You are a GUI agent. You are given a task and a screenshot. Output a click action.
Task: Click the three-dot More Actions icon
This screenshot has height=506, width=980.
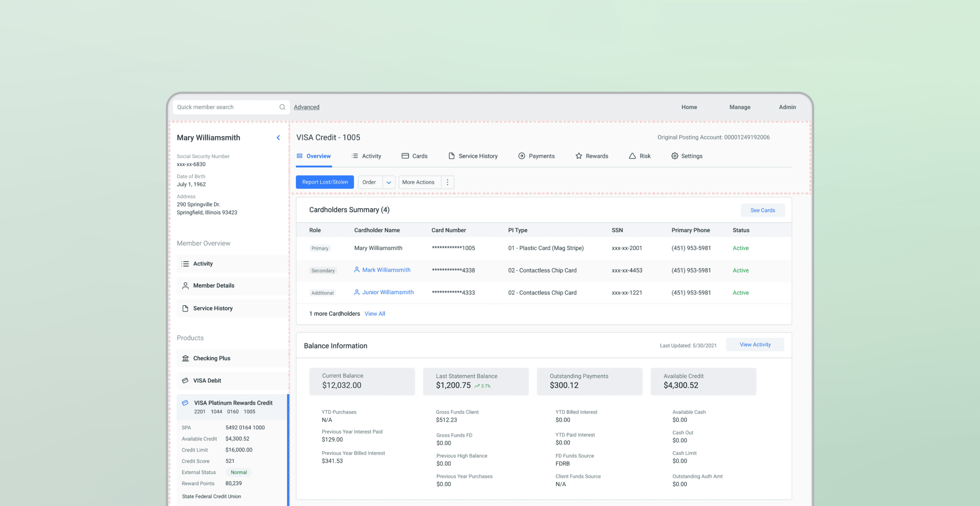[447, 182]
